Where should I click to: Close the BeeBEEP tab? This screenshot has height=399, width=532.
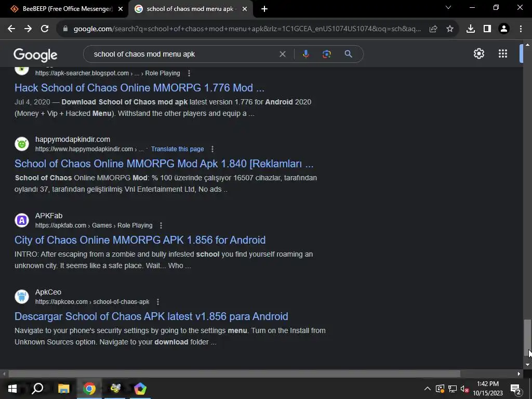(x=121, y=9)
